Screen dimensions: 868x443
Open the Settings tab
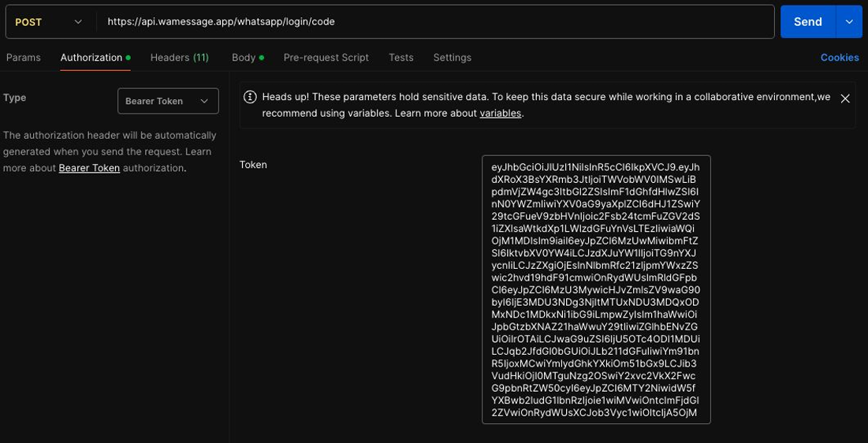tap(453, 58)
